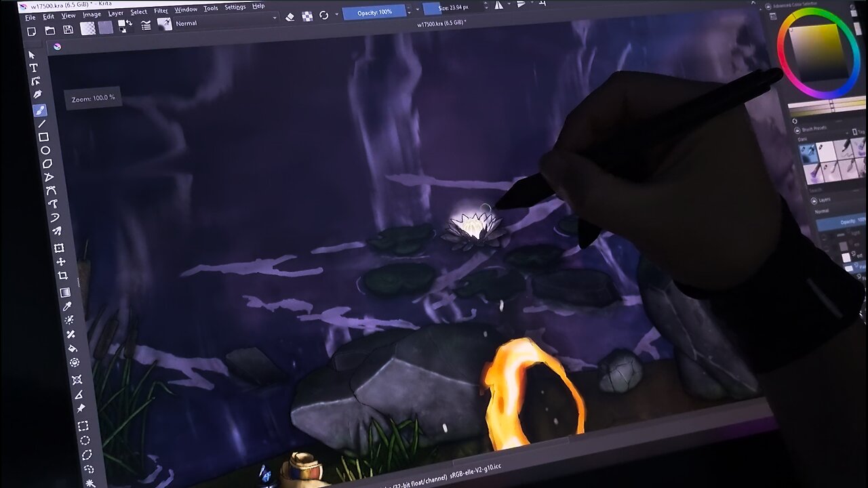868x488 pixels.
Task: Select the Reference Images pin tool
Action: point(81,408)
